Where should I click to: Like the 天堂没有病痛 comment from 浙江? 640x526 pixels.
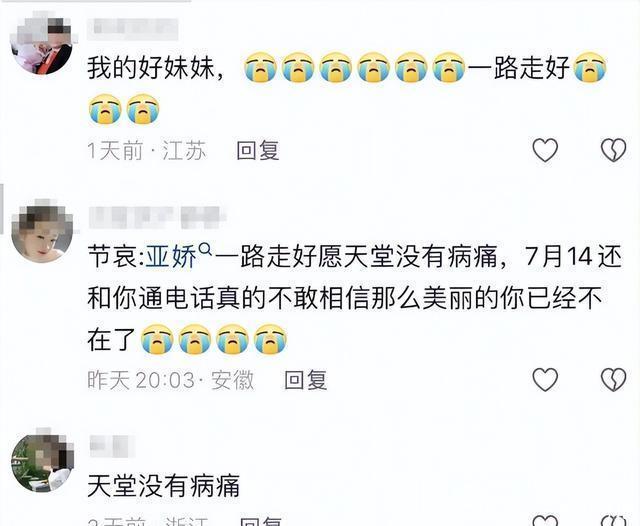[x=545, y=520]
